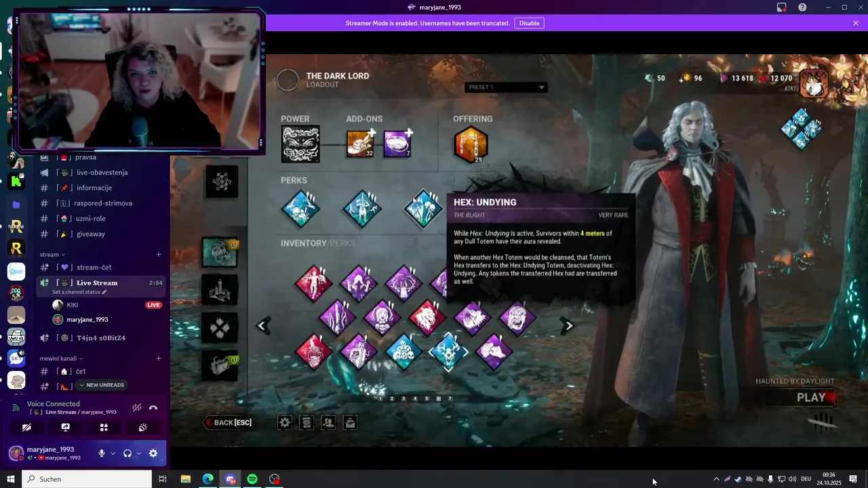
Task: Show hidden tray icons chevron
Action: [716, 479]
